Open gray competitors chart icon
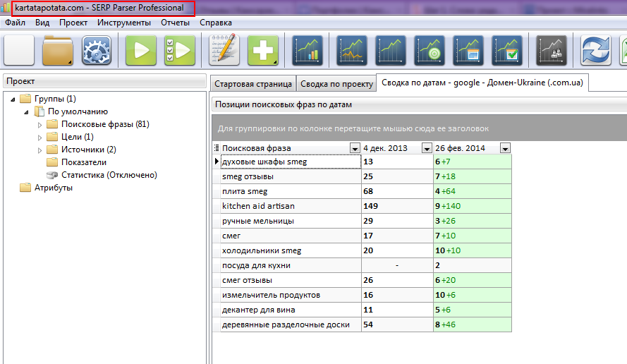The height and width of the screenshot is (364, 627). tap(552, 50)
